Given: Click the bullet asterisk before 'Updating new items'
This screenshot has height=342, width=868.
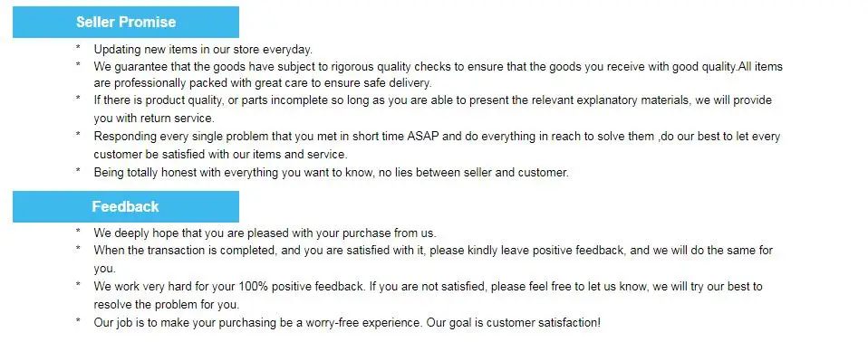Looking at the screenshot, I should click(x=79, y=49).
